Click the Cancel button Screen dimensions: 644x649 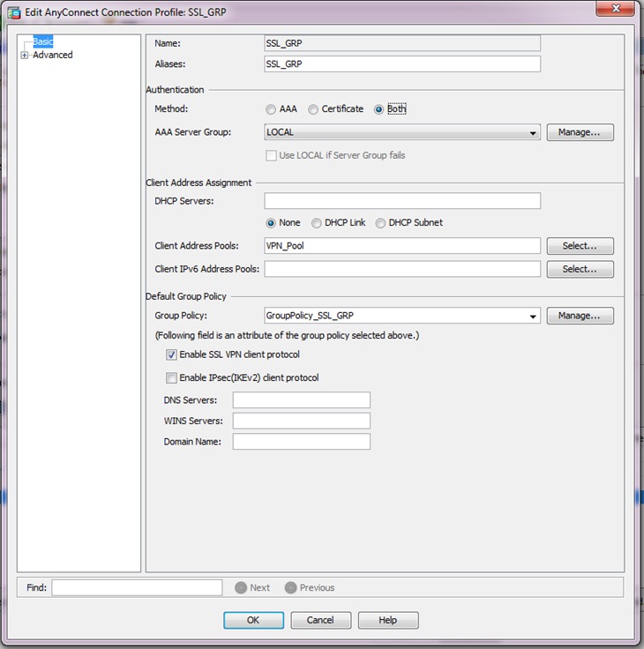click(x=320, y=620)
